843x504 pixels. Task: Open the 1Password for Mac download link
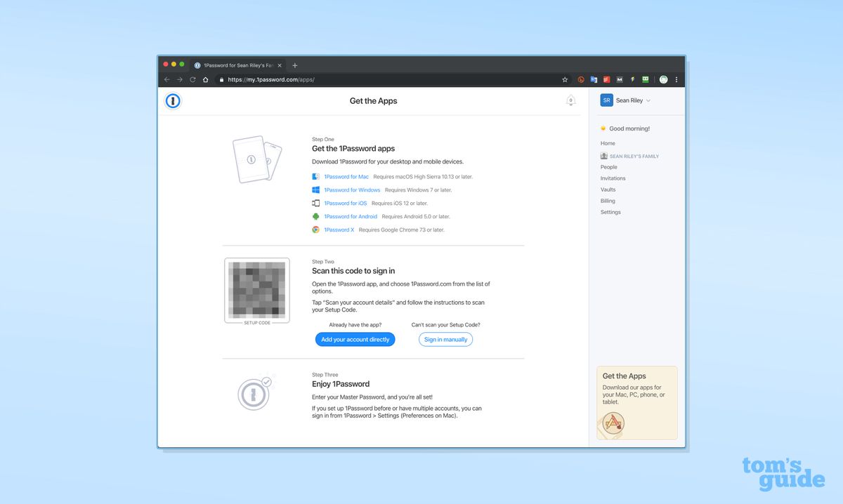pos(345,176)
